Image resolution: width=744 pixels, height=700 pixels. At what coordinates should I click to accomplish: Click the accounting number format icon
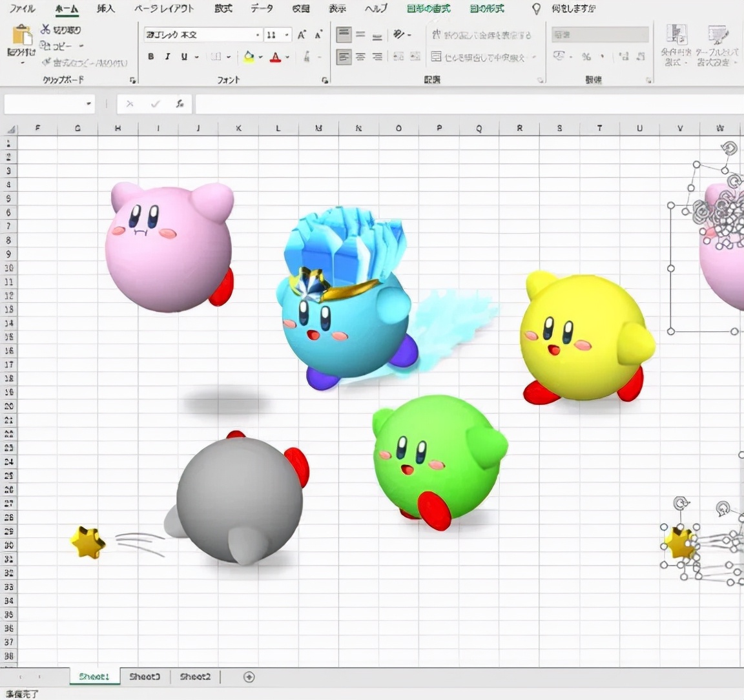click(559, 56)
